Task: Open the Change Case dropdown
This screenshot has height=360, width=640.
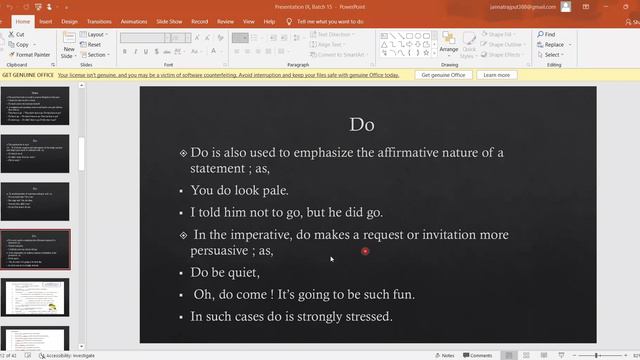Action: point(196,51)
